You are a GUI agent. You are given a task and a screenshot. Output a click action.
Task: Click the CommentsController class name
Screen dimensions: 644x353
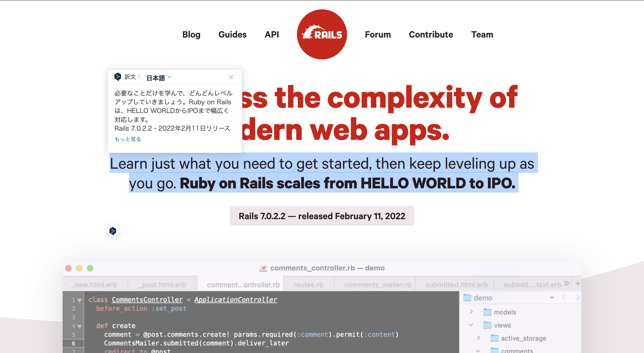click(147, 300)
